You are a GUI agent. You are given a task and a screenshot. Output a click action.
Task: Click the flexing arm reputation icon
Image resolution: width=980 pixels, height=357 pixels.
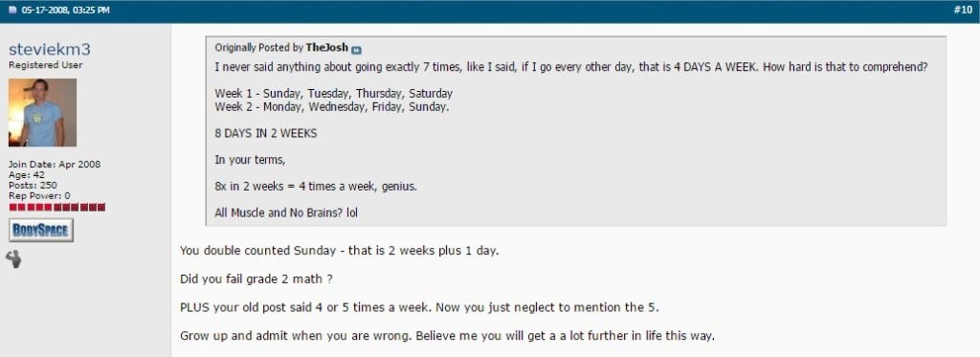[x=13, y=258]
